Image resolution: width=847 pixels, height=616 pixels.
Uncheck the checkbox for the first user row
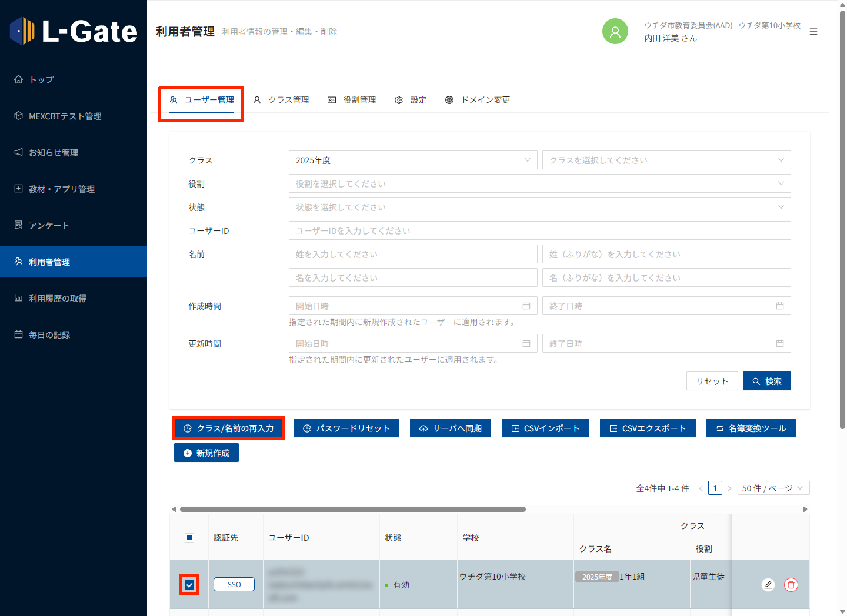click(189, 585)
